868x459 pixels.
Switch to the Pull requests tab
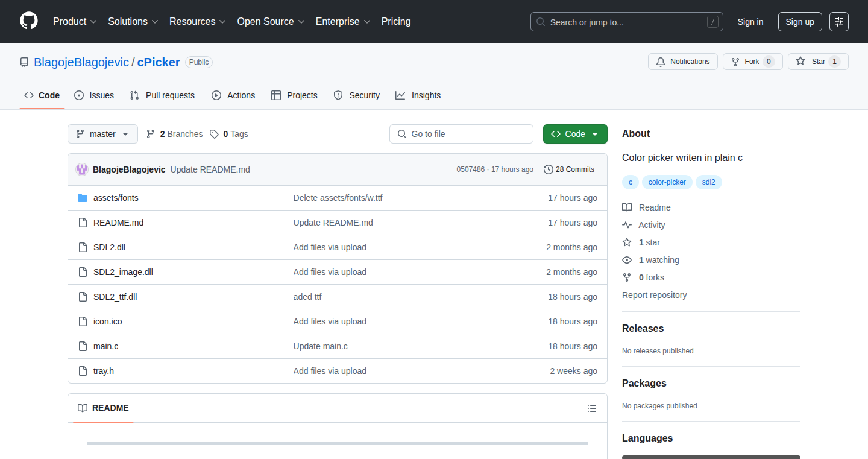pyautogui.click(x=162, y=95)
